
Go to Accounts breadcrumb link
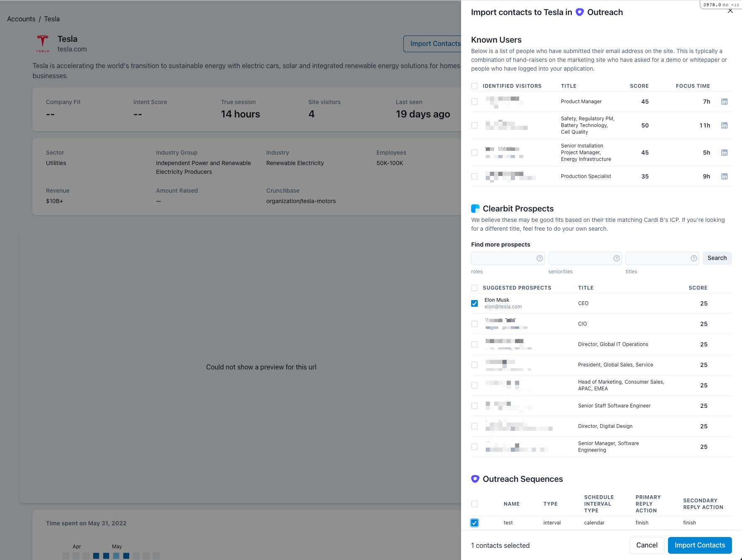pyautogui.click(x=21, y=19)
